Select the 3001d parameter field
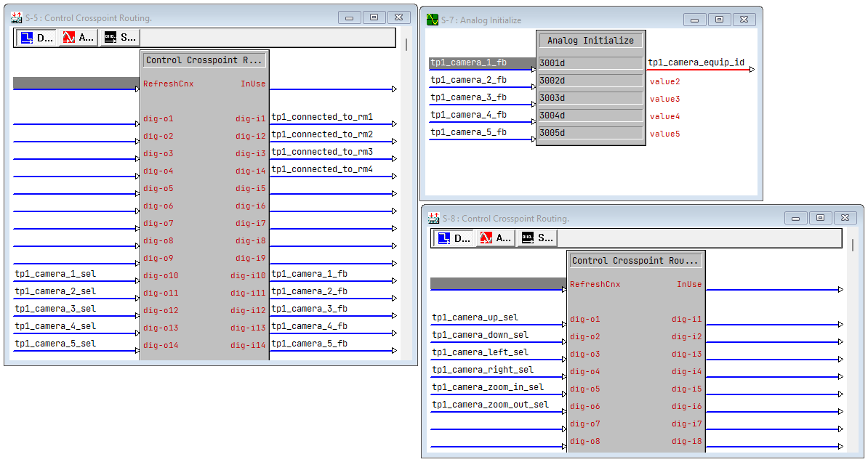This screenshot has height=462, width=868. [590, 63]
